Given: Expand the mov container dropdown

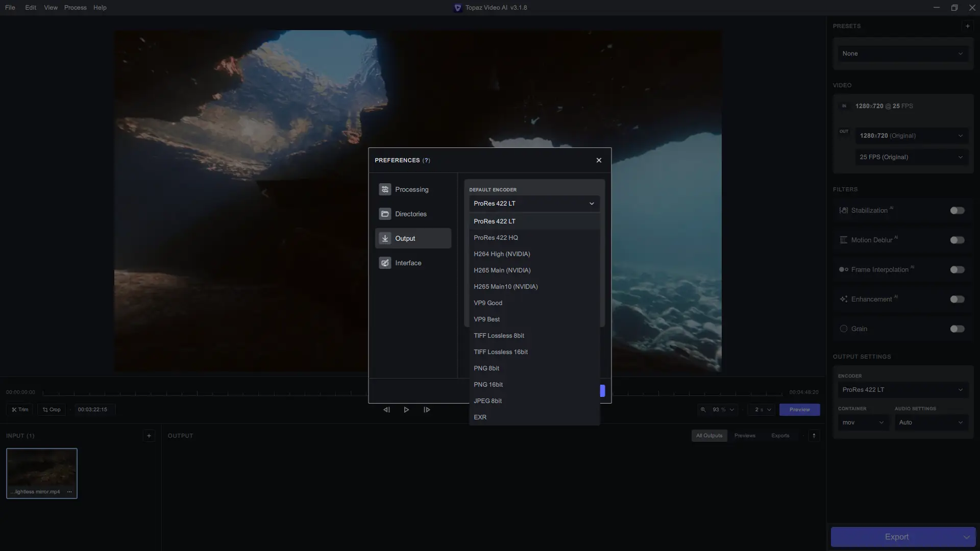Looking at the screenshot, I should point(863,422).
